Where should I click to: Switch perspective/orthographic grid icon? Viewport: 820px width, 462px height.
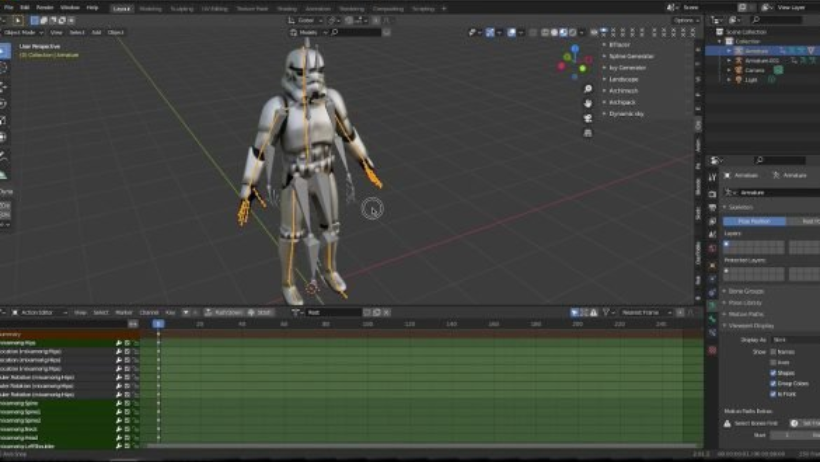[588, 133]
